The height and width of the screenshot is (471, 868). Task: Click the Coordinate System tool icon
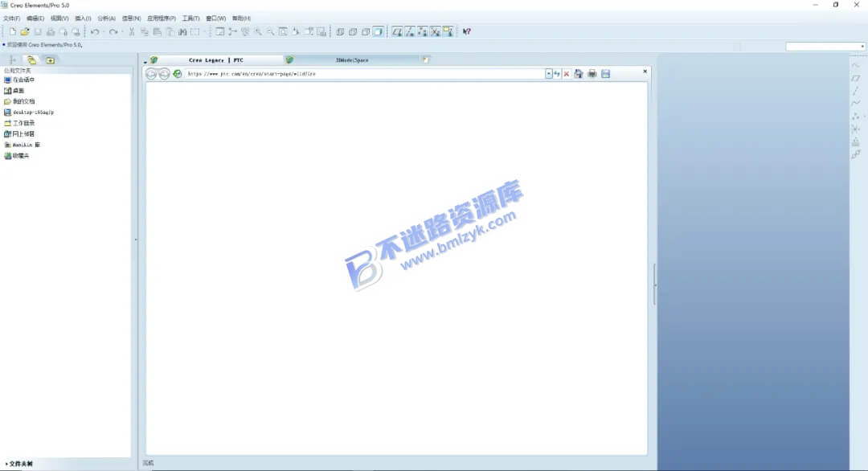[856, 129]
